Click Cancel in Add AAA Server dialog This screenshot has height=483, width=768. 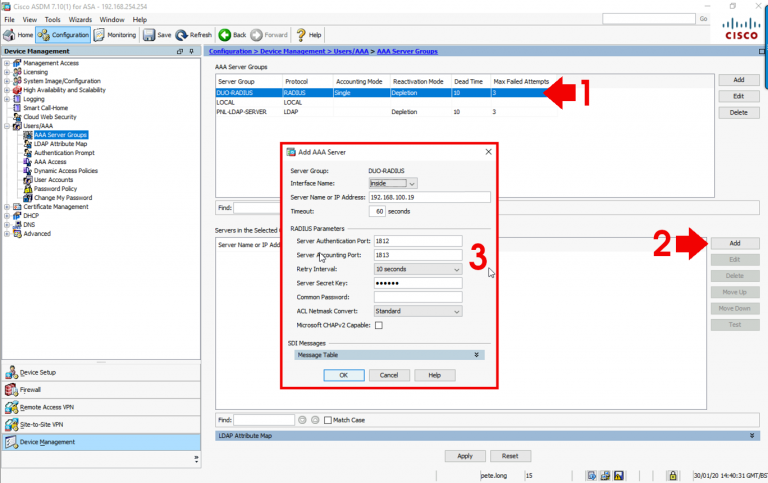(x=389, y=375)
